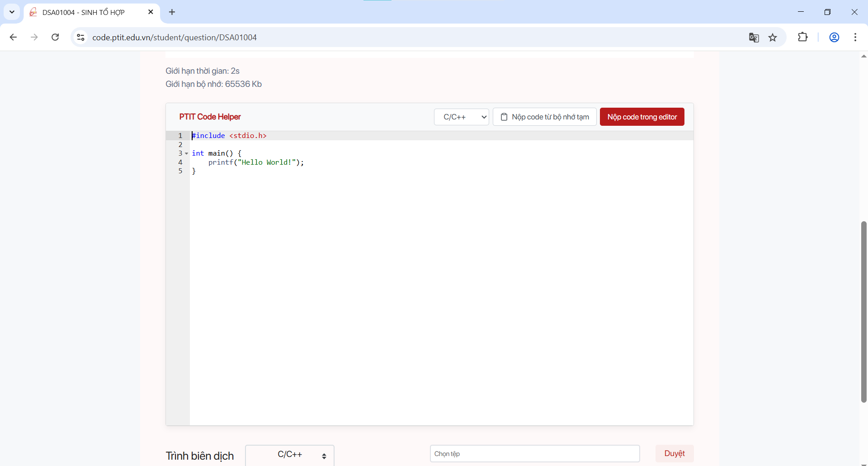Click the browser forward arrow icon
Screen dimensions: 868x466
click(34, 37)
